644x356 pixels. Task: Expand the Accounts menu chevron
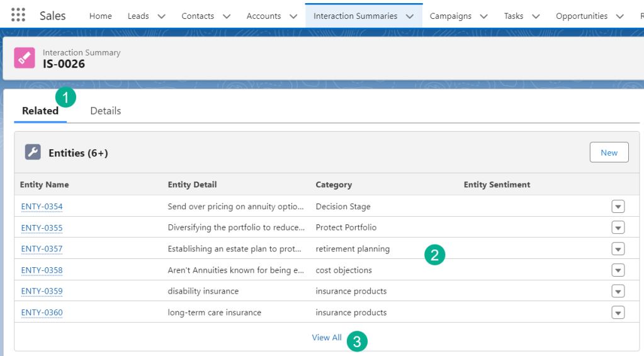coord(293,16)
